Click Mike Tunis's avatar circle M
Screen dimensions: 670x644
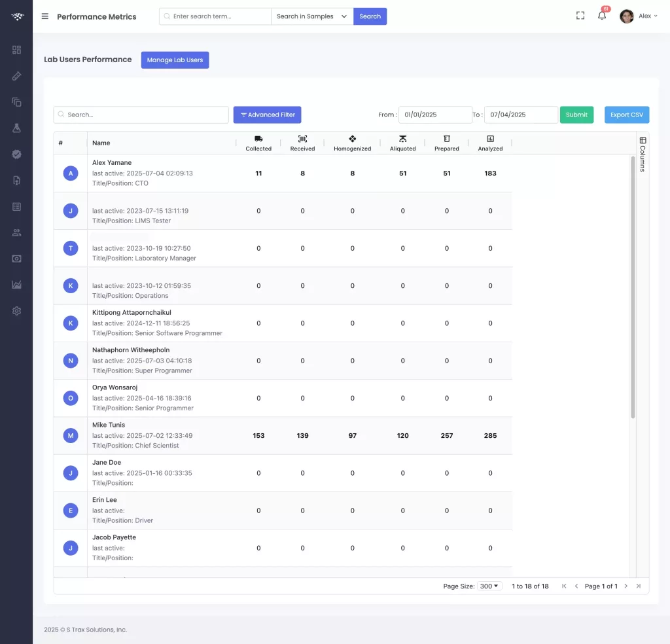[71, 436]
